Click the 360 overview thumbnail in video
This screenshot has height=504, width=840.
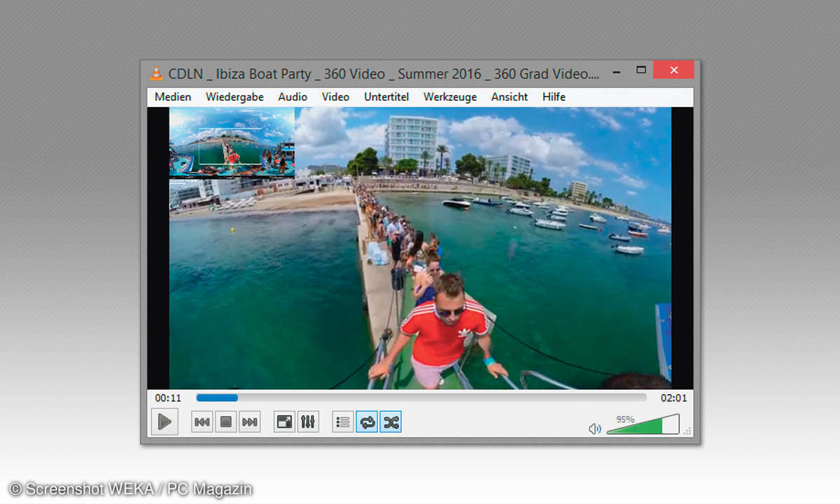tap(232, 141)
